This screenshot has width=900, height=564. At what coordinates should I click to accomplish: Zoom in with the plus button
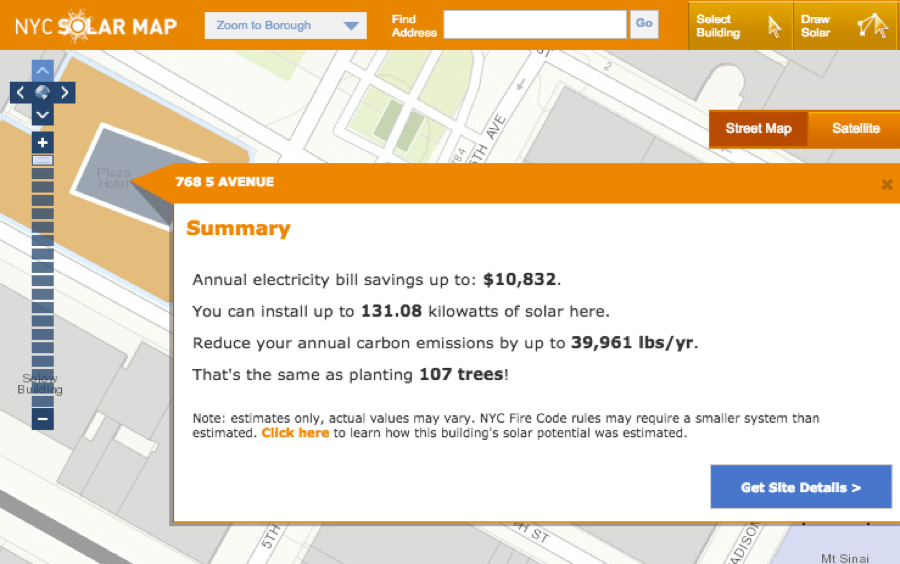(x=42, y=143)
